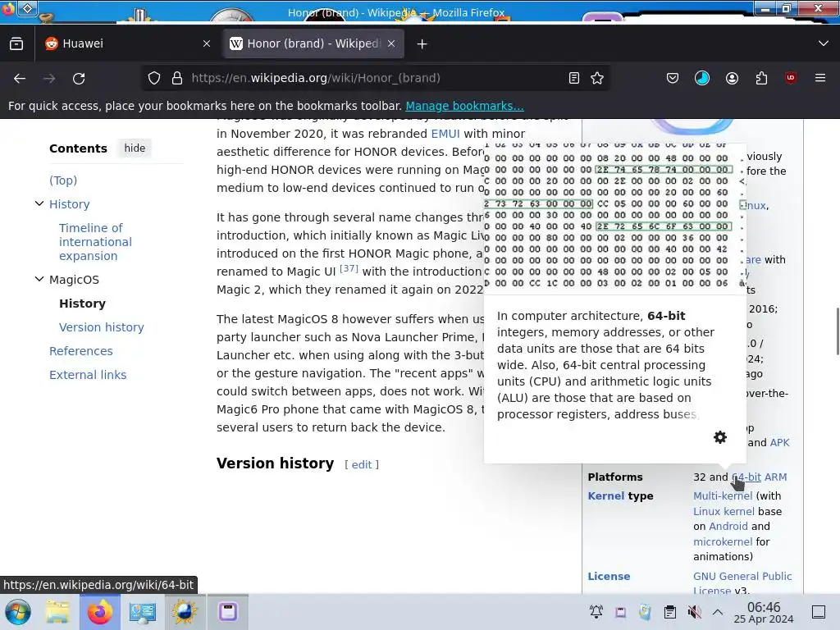Open the tracking protection shield icon
The height and width of the screenshot is (630, 840).
pyautogui.click(x=154, y=78)
